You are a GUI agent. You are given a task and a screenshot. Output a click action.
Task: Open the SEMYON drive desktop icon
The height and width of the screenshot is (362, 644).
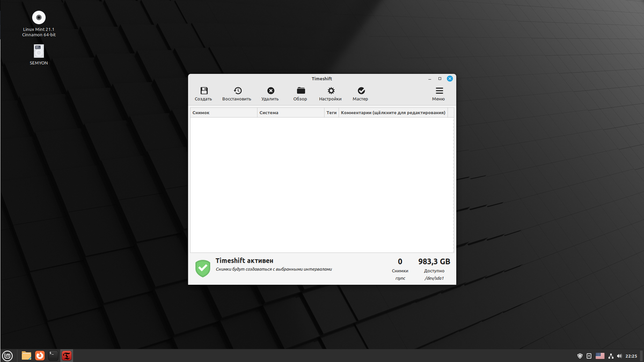click(x=39, y=52)
